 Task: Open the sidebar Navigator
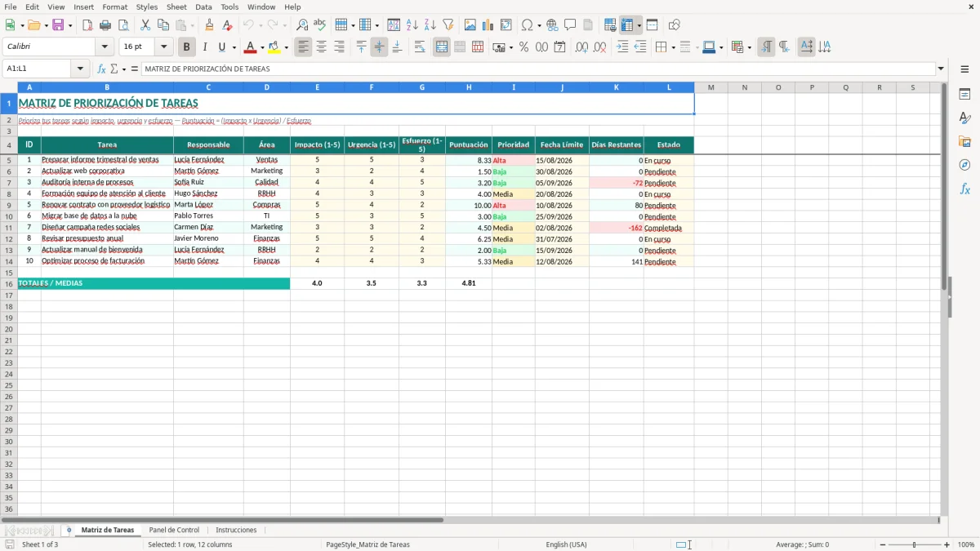(x=964, y=165)
